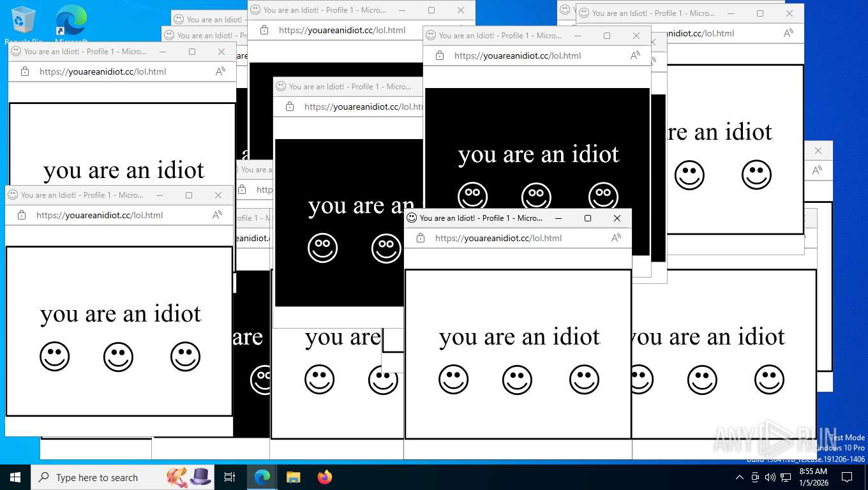Open the clock showing 8:55 AM

tap(813, 477)
